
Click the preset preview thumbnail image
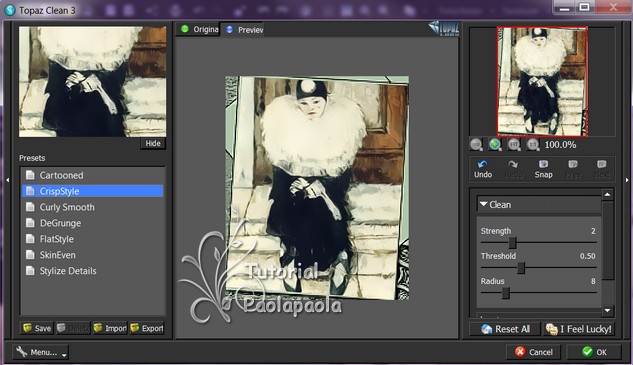pos(92,82)
